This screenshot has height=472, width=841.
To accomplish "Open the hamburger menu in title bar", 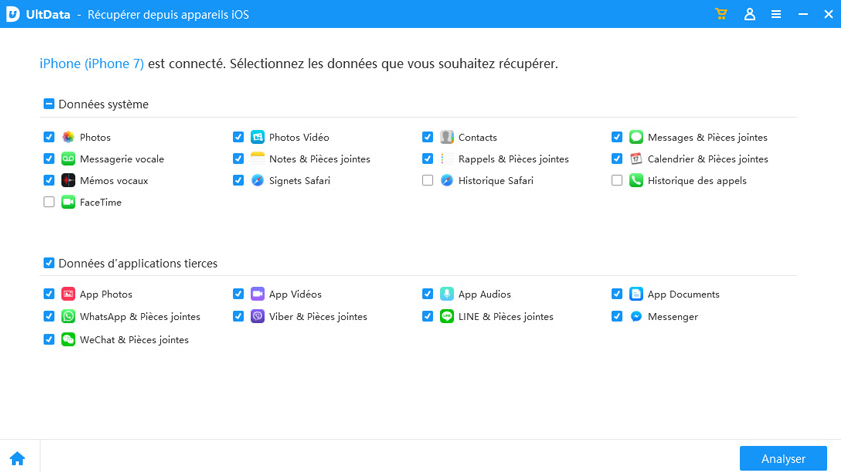I will click(x=776, y=14).
